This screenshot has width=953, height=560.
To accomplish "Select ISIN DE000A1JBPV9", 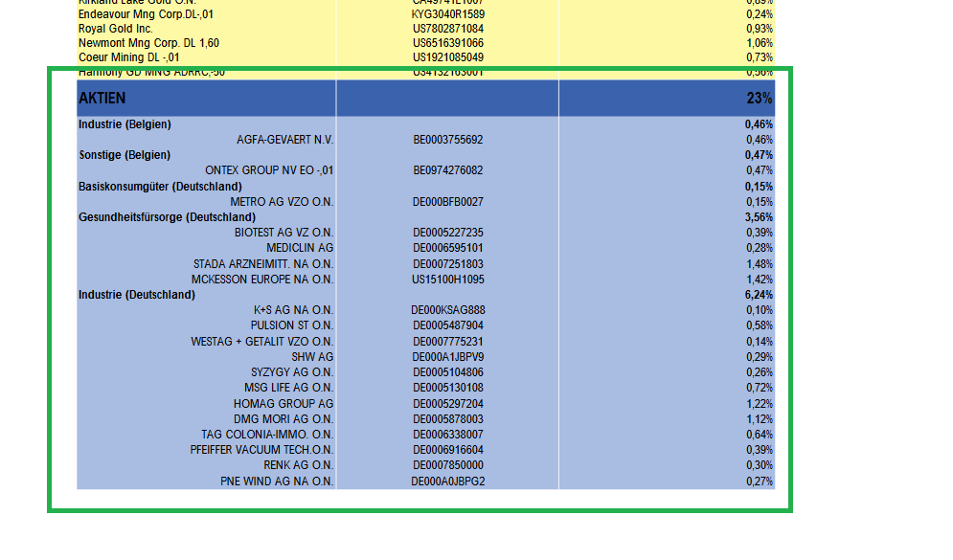I will tap(448, 356).
